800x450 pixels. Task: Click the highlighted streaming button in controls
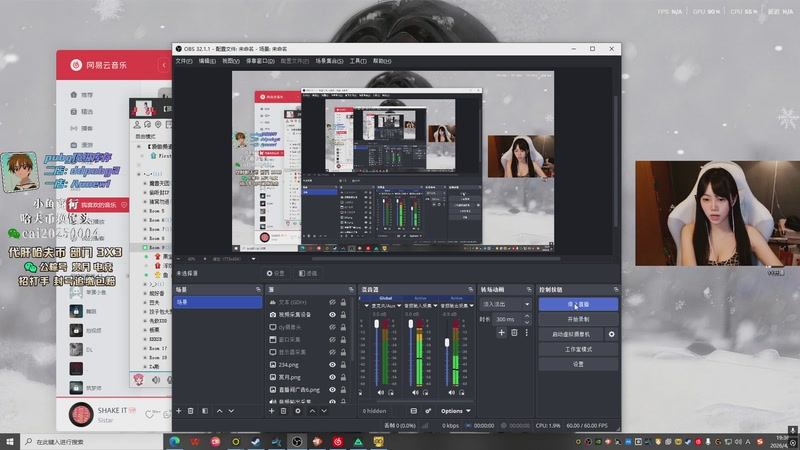point(578,304)
